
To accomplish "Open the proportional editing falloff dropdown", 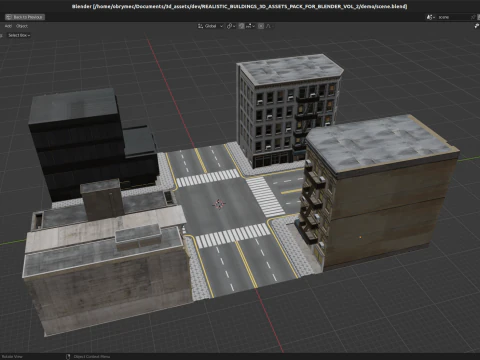I will click(269, 26).
